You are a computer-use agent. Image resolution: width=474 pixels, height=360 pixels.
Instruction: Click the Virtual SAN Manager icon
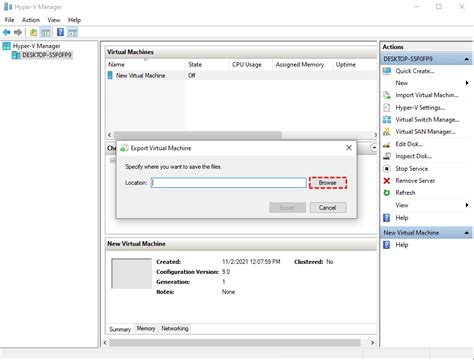(x=387, y=132)
